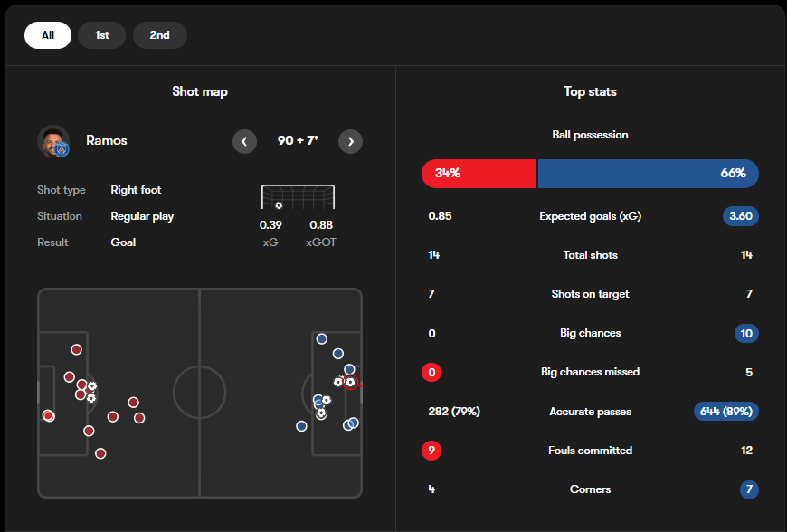Click the blue "10" Big chances badge

[x=746, y=333]
